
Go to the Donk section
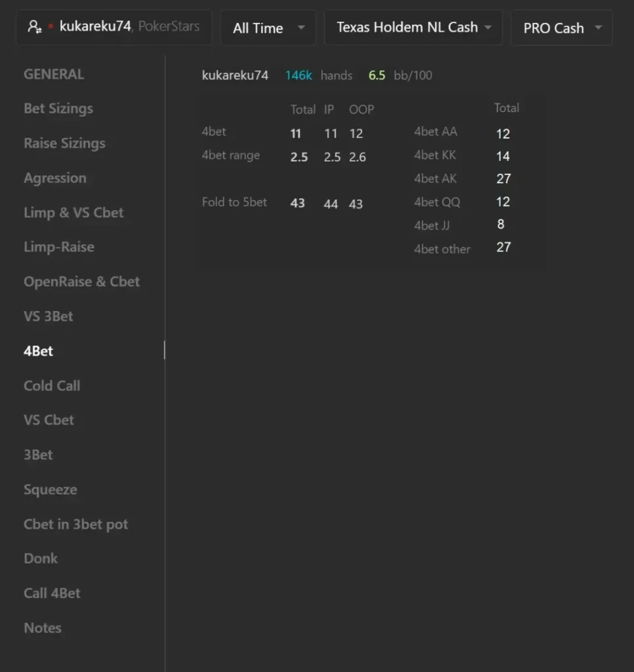(x=40, y=558)
